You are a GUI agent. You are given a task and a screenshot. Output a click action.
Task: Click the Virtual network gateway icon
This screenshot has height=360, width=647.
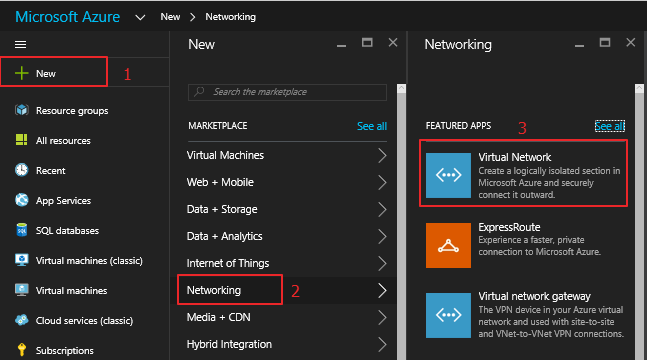tap(448, 315)
